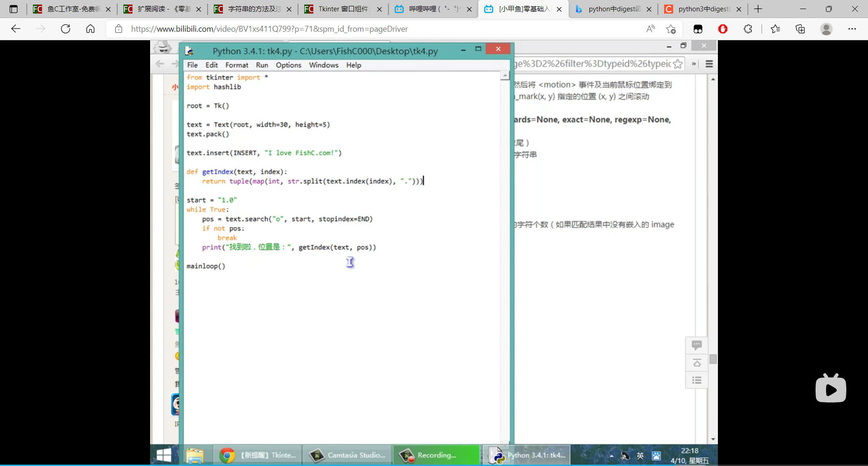Click the Read aloud icon
Image resolution: width=868 pixels, height=466 pixels.
pyautogui.click(x=651, y=29)
